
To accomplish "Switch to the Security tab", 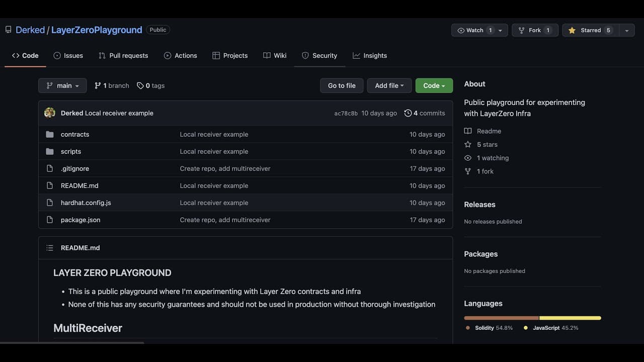I will click(x=319, y=55).
